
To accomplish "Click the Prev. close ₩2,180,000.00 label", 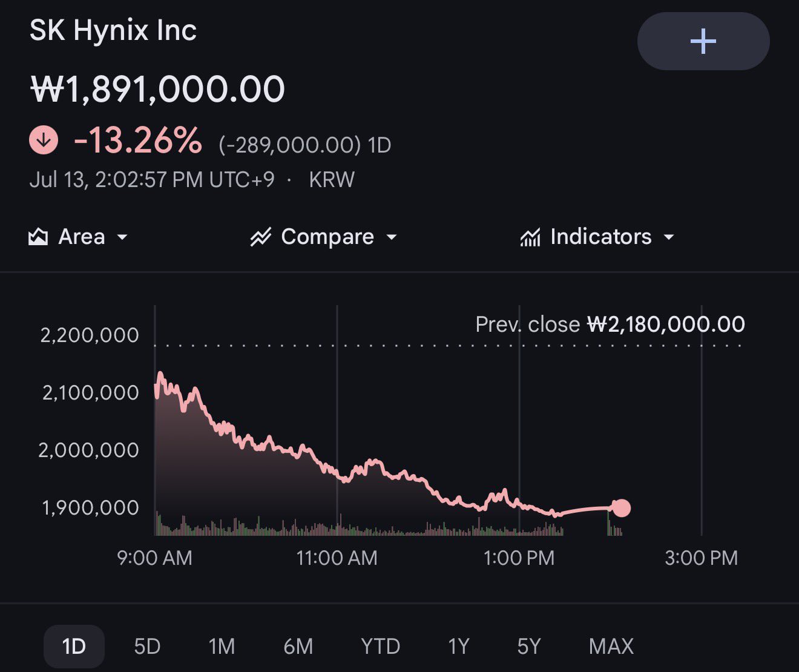I will click(610, 324).
